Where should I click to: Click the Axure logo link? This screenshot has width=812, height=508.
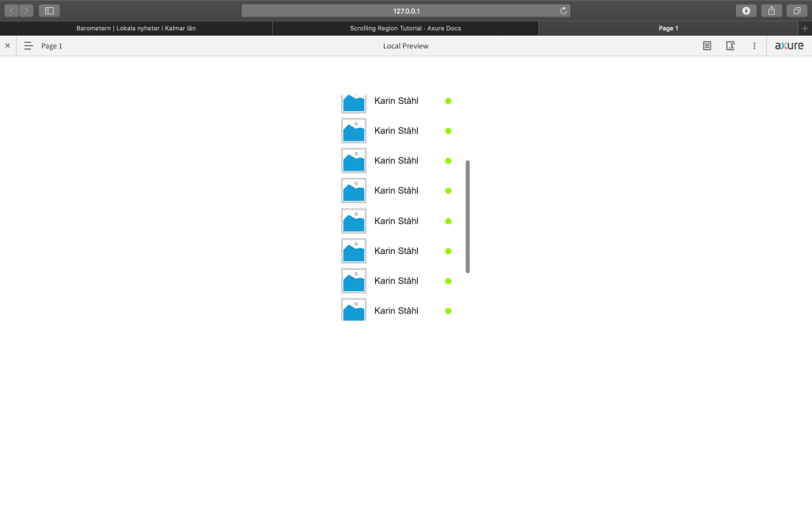(x=789, y=46)
